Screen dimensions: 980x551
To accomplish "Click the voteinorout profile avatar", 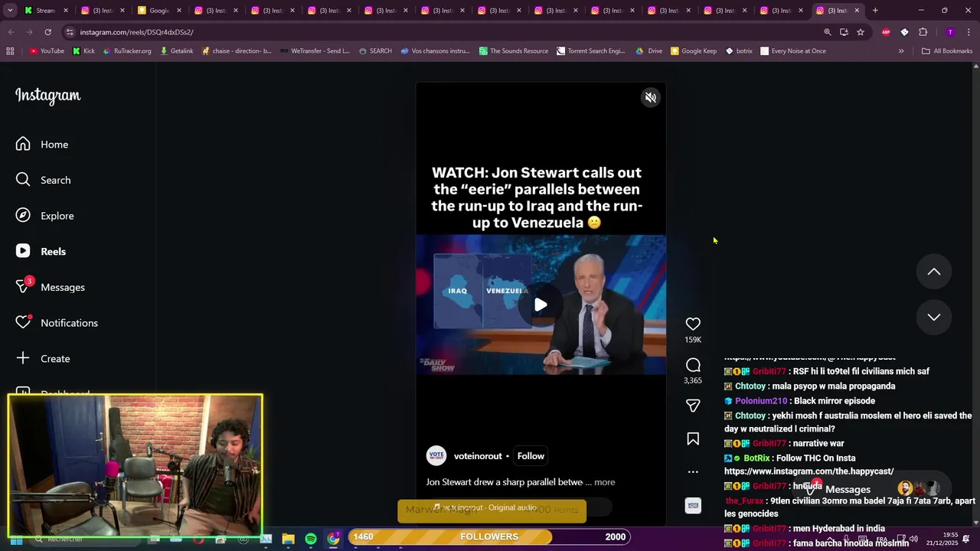I will (x=436, y=455).
